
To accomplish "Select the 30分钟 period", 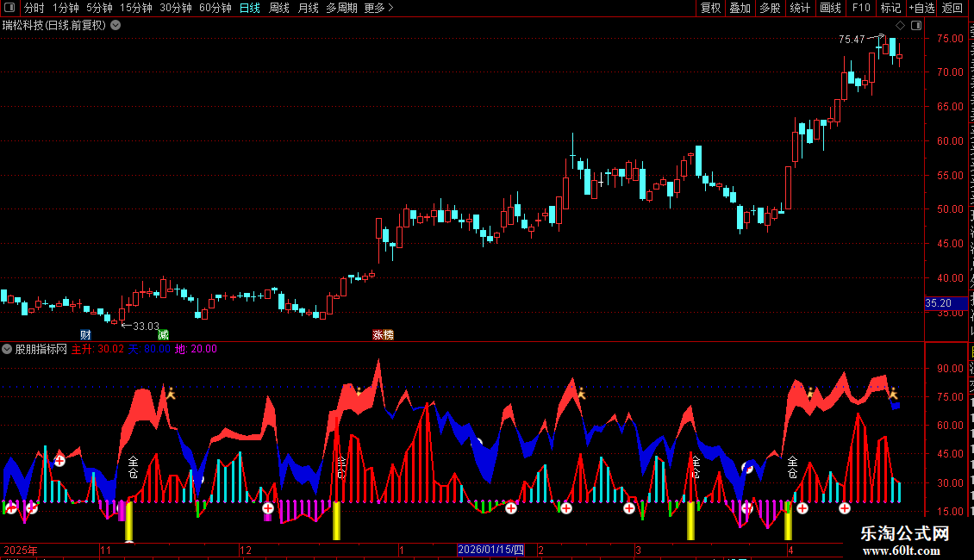I will [x=176, y=8].
